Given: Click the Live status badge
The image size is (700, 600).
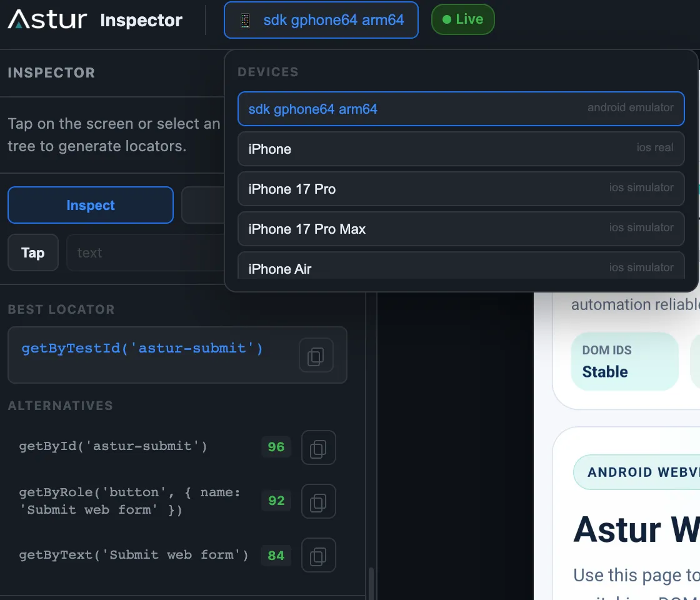Looking at the screenshot, I should (x=462, y=19).
